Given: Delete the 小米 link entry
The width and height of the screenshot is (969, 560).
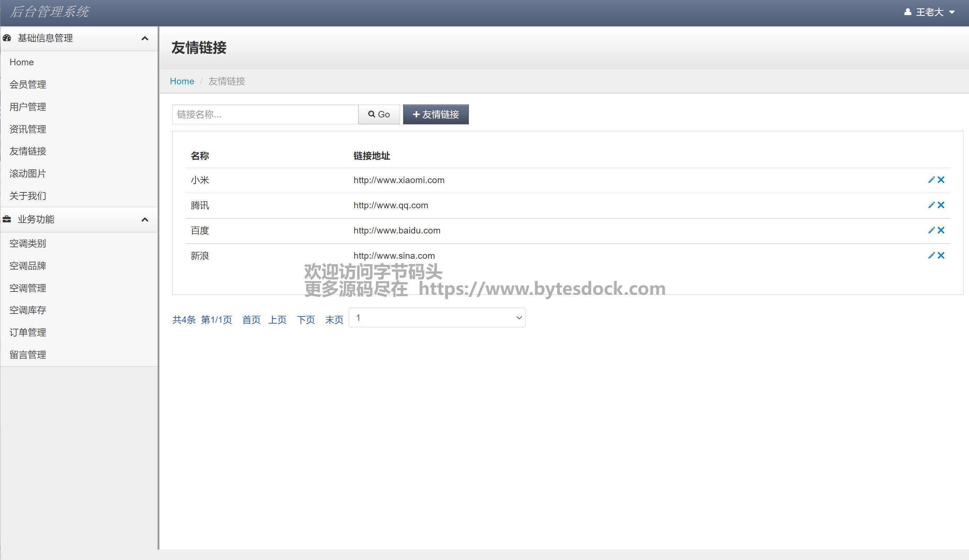Looking at the screenshot, I should (x=941, y=180).
